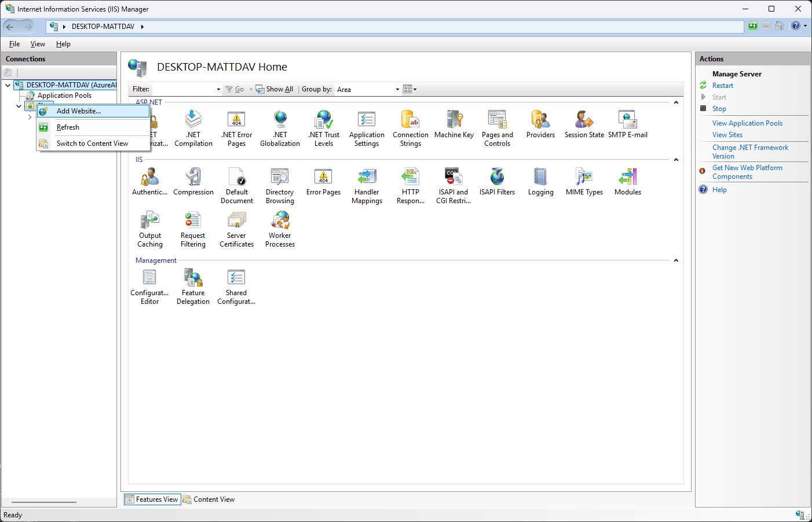
Task: Open the Compression feature
Action: pos(193,182)
